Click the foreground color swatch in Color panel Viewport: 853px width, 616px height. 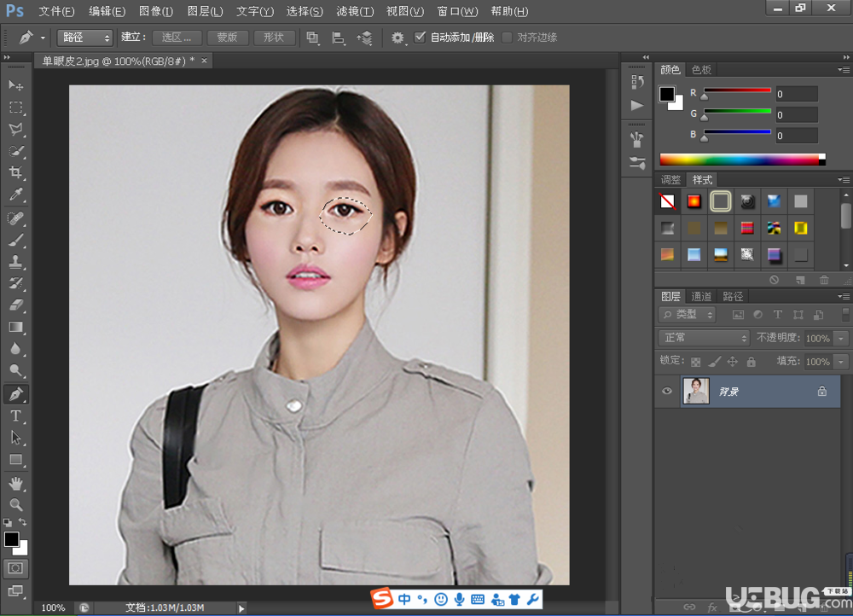667,94
